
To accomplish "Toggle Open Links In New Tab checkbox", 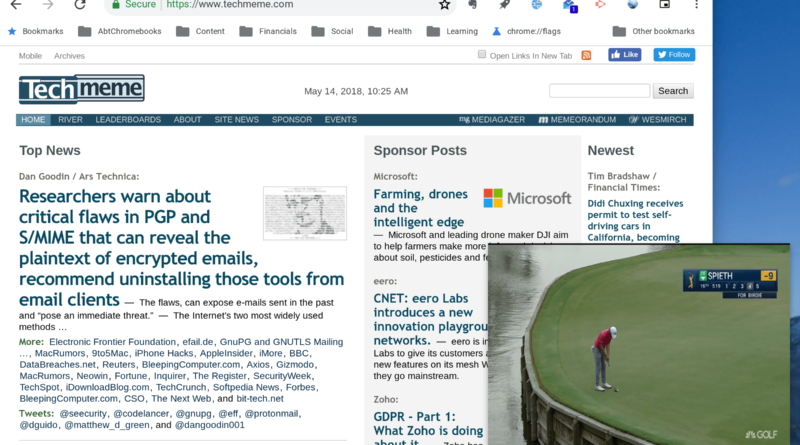I will [x=482, y=54].
